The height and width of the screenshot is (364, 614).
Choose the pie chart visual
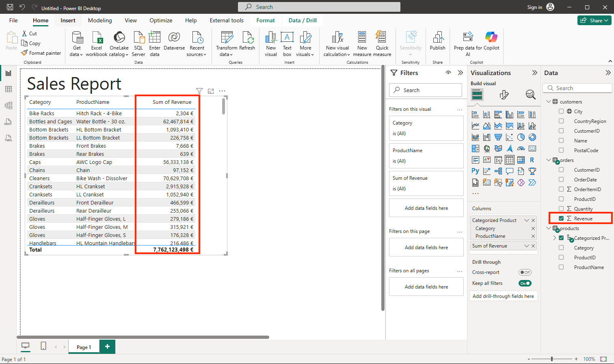(x=521, y=137)
